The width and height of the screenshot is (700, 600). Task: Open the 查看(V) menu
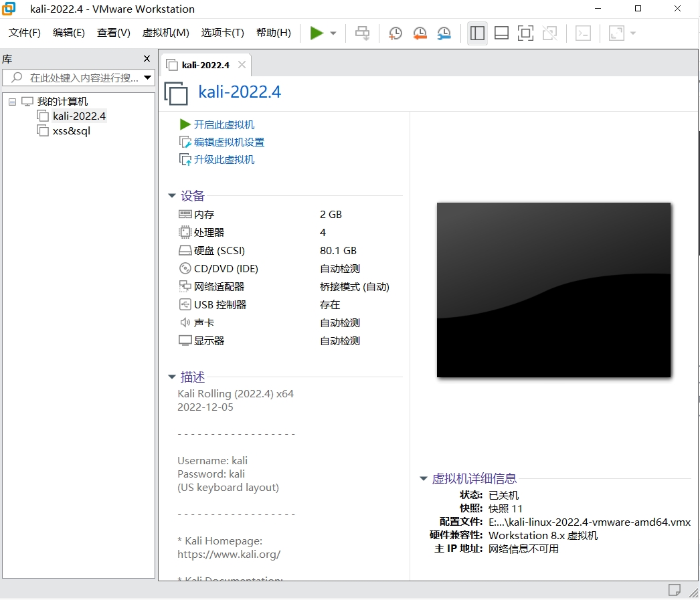[113, 33]
